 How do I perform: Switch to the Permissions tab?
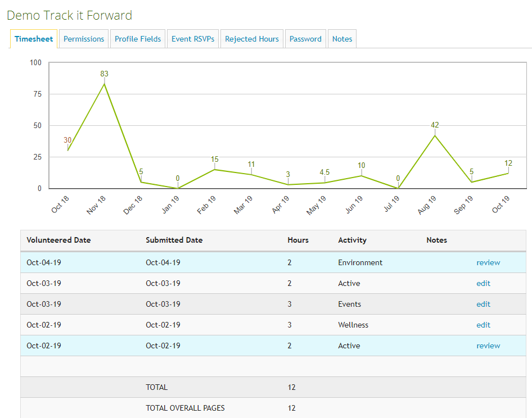tap(84, 39)
